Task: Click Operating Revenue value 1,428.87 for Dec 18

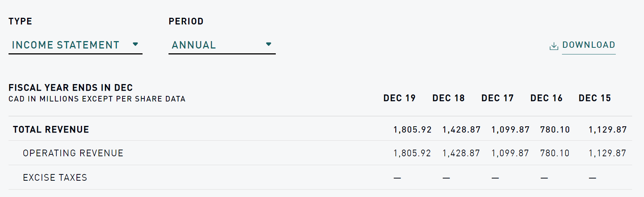Action: pyautogui.click(x=461, y=153)
